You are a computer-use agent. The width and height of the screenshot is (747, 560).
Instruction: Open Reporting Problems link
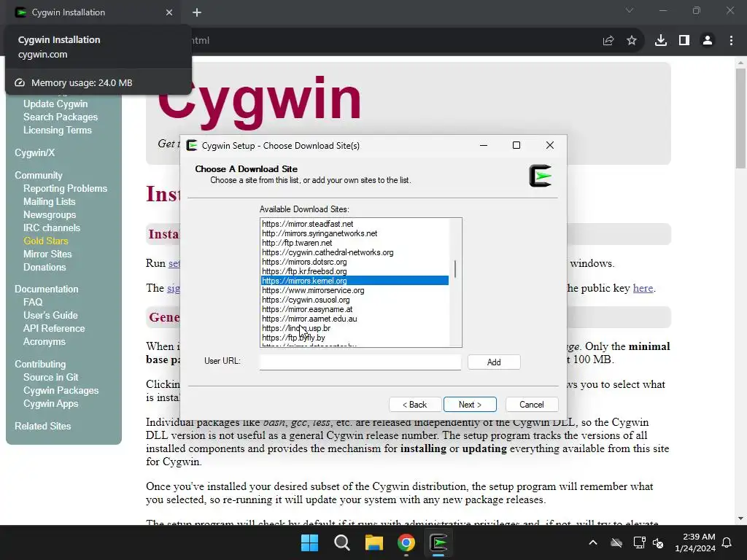pos(65,189)
